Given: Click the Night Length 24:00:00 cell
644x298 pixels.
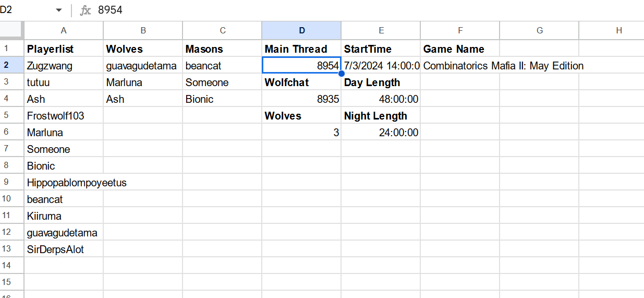Looking at the screenshot, I should pos(381,133).
